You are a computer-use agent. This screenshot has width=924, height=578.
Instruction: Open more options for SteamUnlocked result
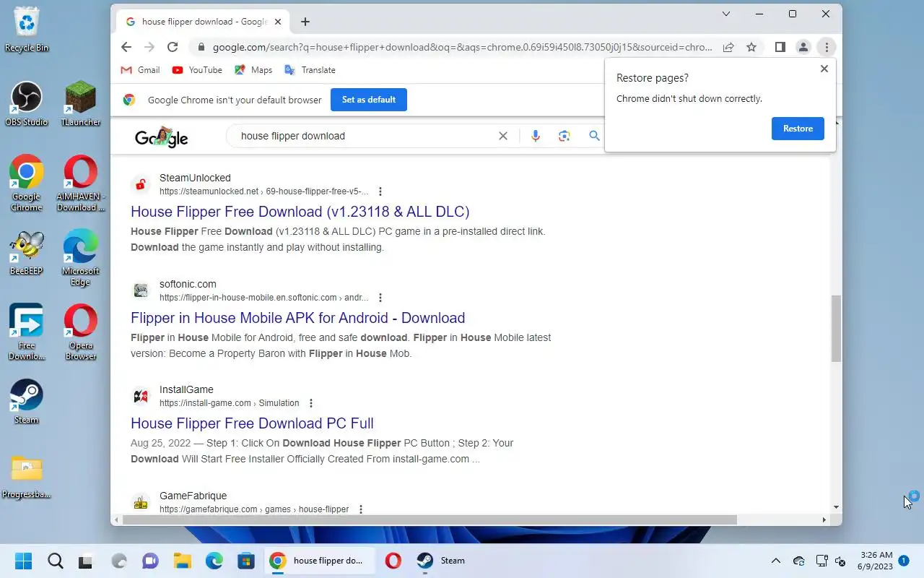tap(380, 191)
